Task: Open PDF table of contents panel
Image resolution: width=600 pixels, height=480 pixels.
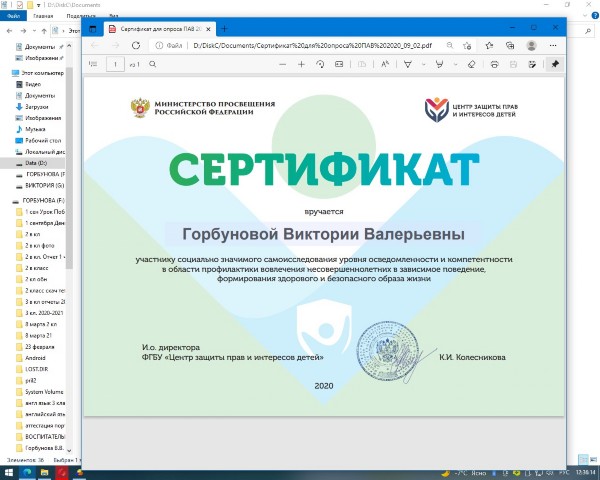Action: tap(95, 64)
